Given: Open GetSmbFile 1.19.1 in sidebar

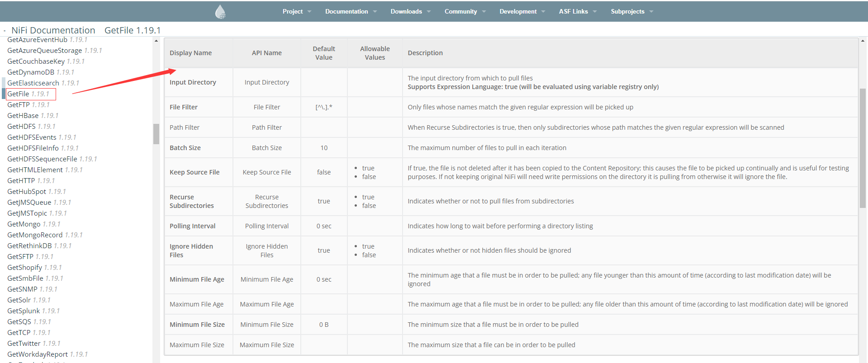Looking at the screenshot, I should point(35,278).
